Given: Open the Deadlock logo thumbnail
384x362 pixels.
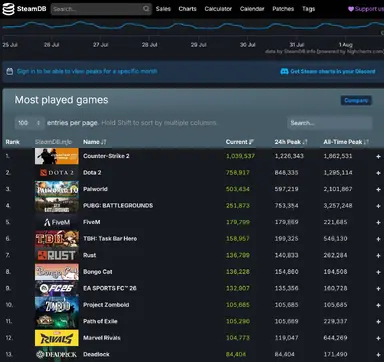Looking at the screenshot, I should point(57,354).
